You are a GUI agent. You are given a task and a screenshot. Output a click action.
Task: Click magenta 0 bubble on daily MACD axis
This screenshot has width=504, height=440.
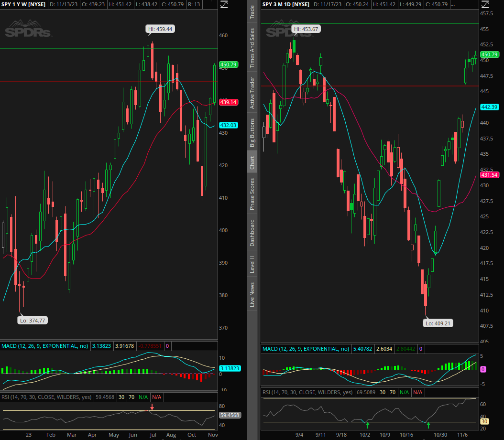[x=483, y=369]
